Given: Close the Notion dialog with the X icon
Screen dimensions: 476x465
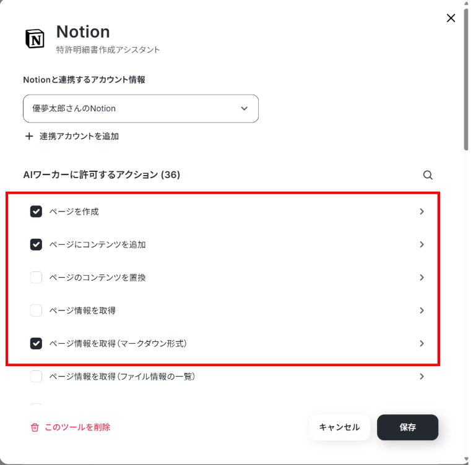Looking at the screenshot, I should pyautogui.click(x=451, y=18).
